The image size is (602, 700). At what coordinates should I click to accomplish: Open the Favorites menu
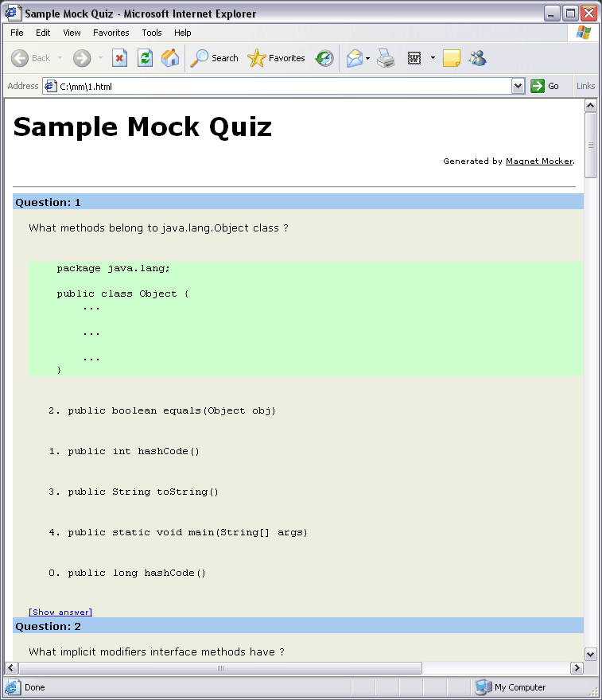point(111,33)
